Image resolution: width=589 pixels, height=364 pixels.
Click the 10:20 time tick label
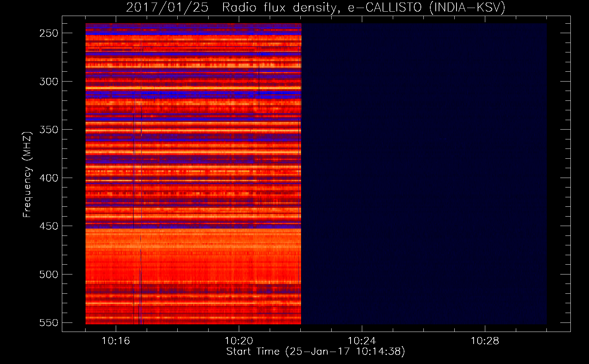click(239, 341)
